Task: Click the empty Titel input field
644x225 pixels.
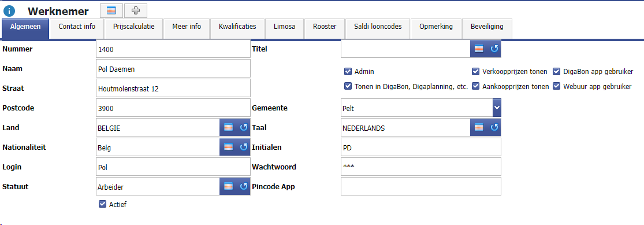Action: (x=406, y=49)
